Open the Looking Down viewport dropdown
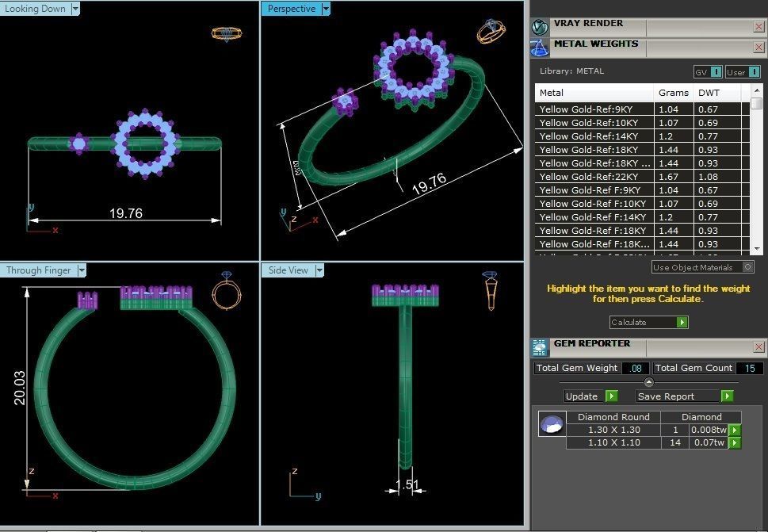 (x=75, y=9)
